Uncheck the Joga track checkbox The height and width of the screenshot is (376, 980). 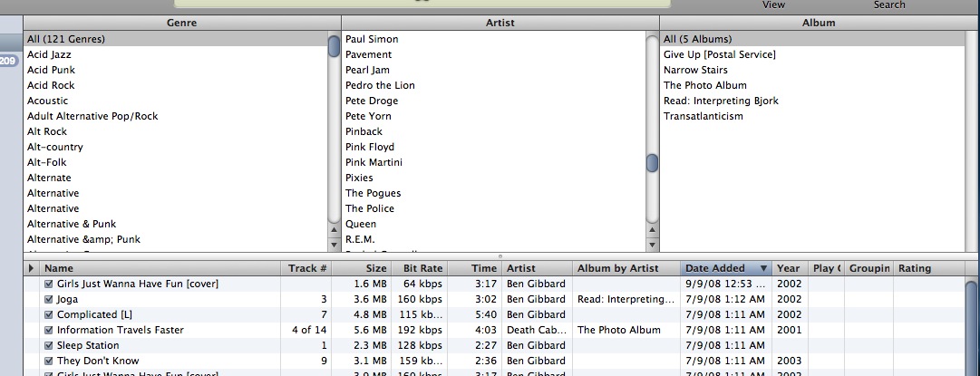pyautogui.click(x=49, y=299)
